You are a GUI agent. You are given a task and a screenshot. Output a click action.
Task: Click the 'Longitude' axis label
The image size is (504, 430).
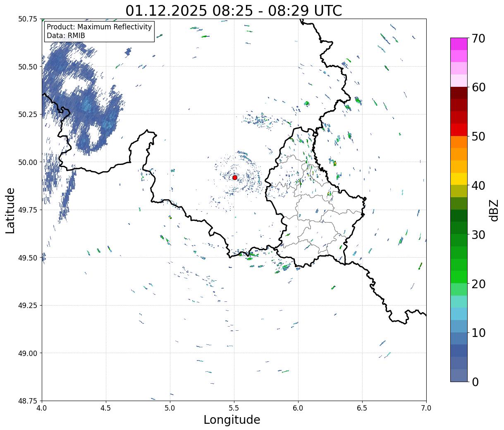pos(232,420)
